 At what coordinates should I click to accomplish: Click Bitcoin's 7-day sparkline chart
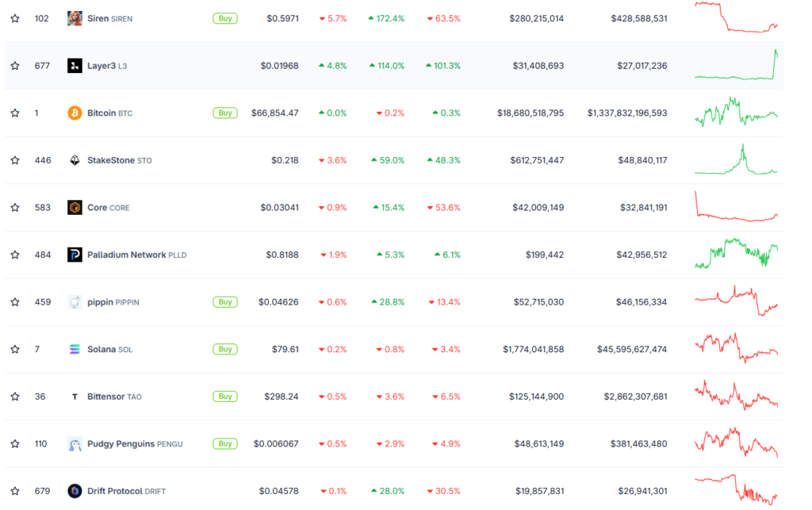[x=736, y=113]
